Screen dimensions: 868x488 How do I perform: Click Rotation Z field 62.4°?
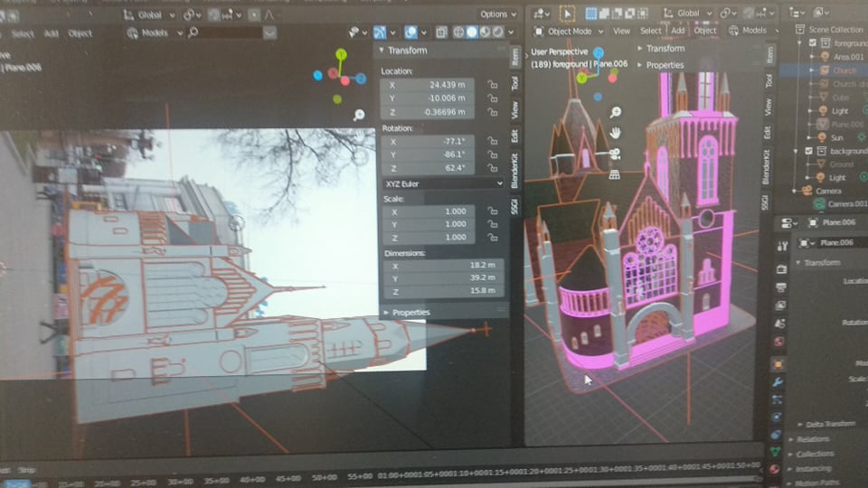tap(428, 168)
